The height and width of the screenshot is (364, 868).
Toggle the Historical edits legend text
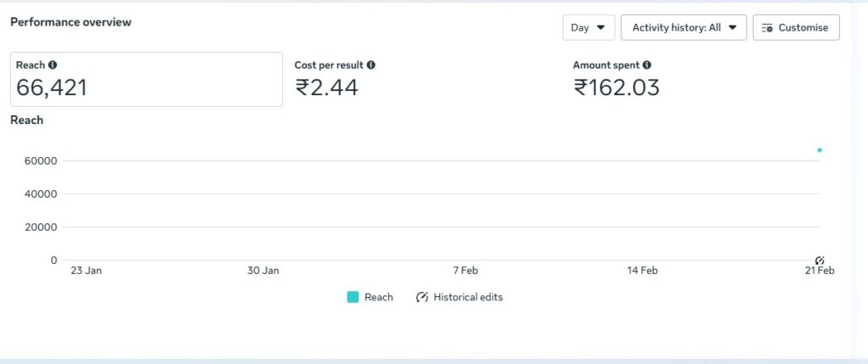pos(468,298)
